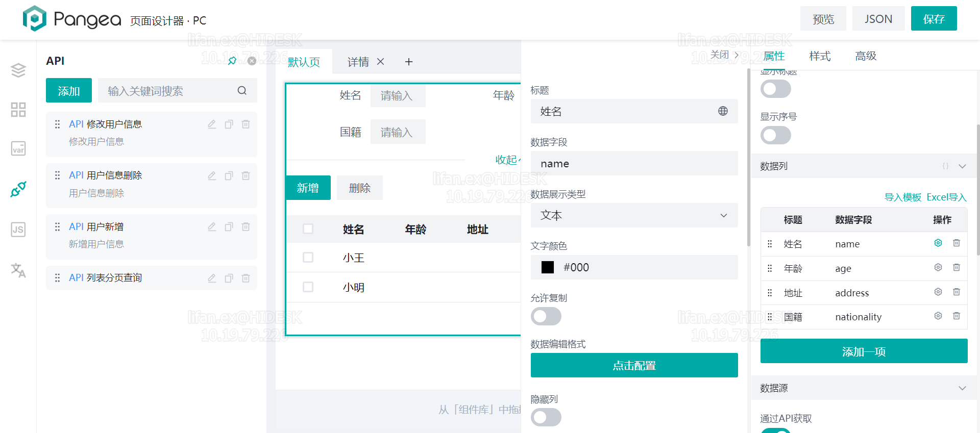Viewport: 980px width, 433px height.
Task: Click the 保存 button
Action: 934,18
